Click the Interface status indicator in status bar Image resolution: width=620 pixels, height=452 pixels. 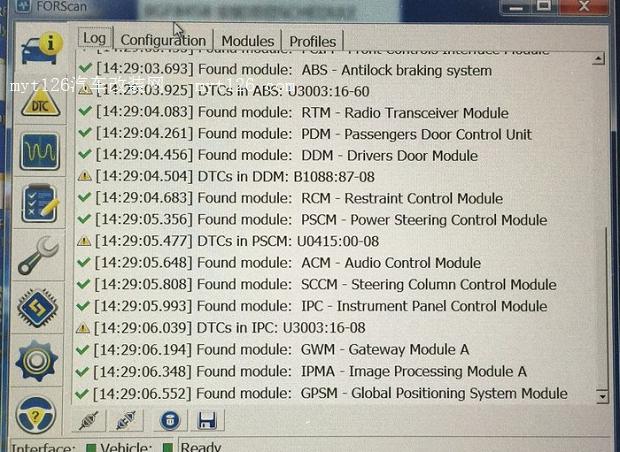coord(91,447)
